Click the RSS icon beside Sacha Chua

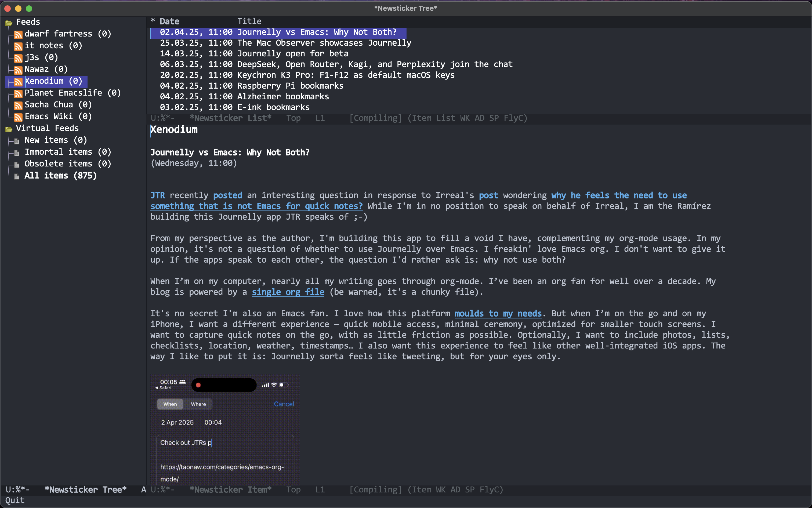[18, 105]
